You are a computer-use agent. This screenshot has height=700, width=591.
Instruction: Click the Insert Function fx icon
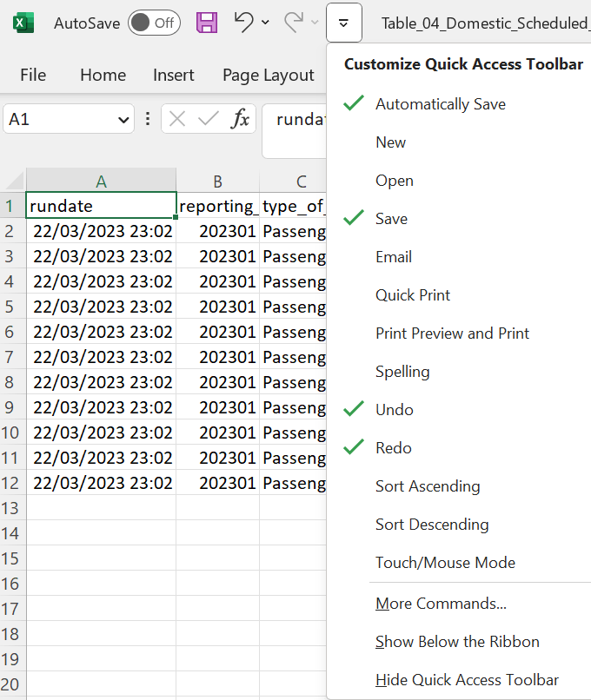click(x=240, y=119)
